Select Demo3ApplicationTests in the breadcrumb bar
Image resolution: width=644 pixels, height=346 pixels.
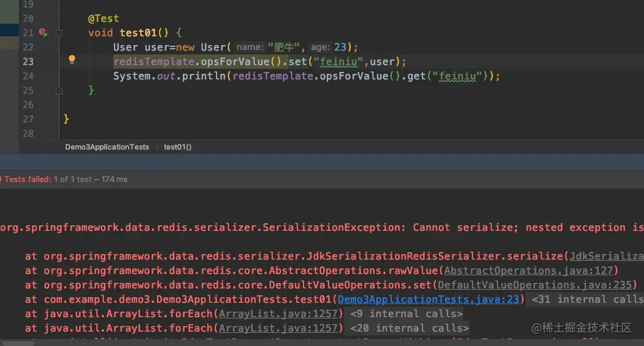click(x=107, y=147)
